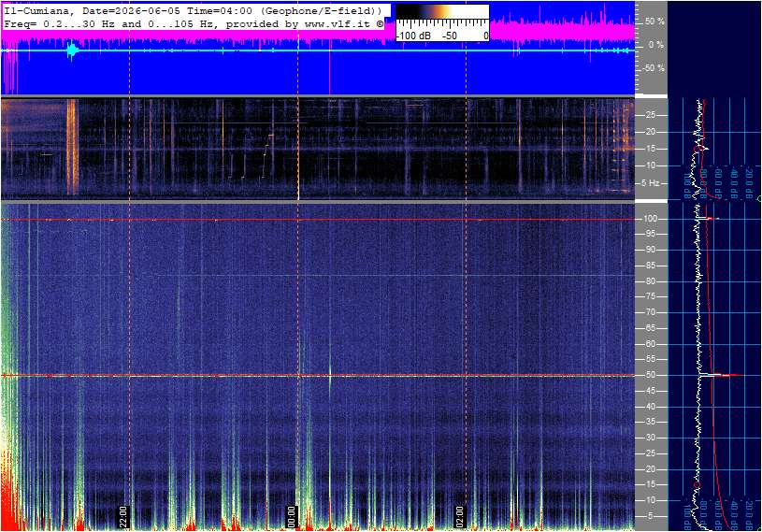Click the 60 label on the E-field frequency axis
This screenshot has width=762, height=532.
pyautogui.click(x=652, y=344)
